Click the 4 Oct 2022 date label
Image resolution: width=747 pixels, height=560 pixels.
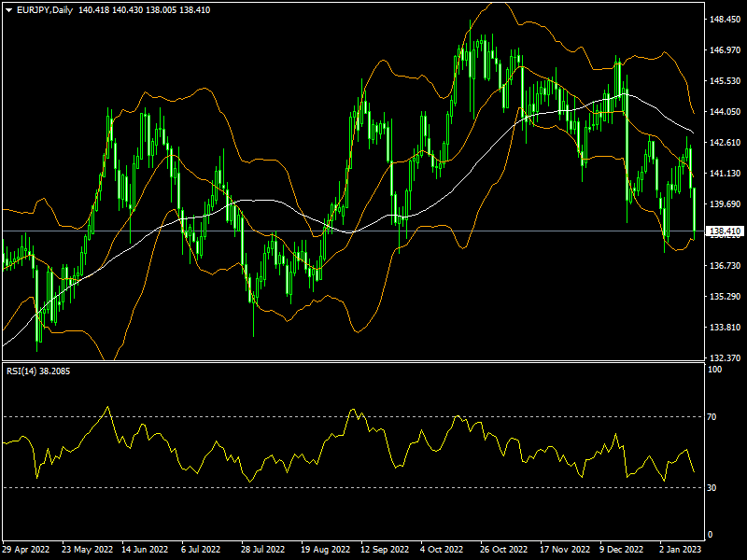[442, 550]
